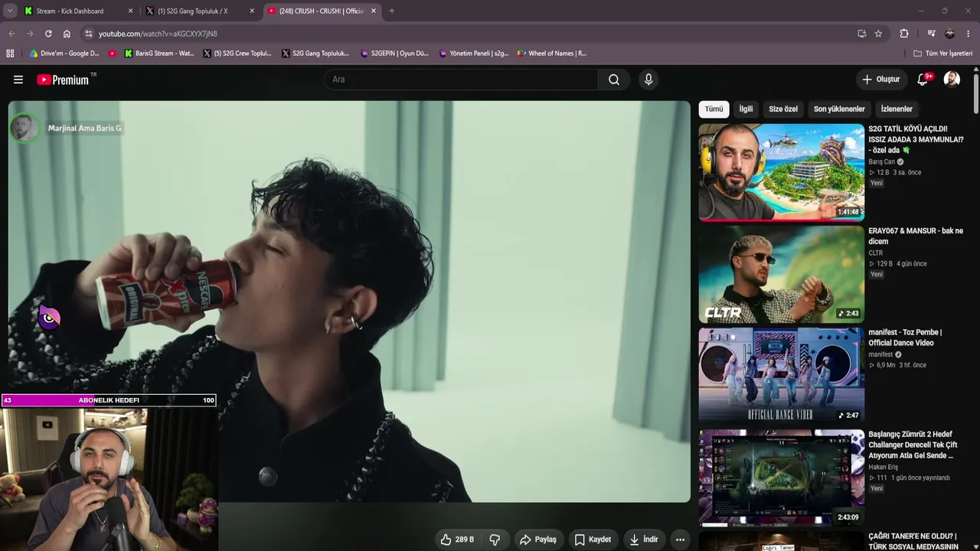Select the Size özel filter chip

783,109
